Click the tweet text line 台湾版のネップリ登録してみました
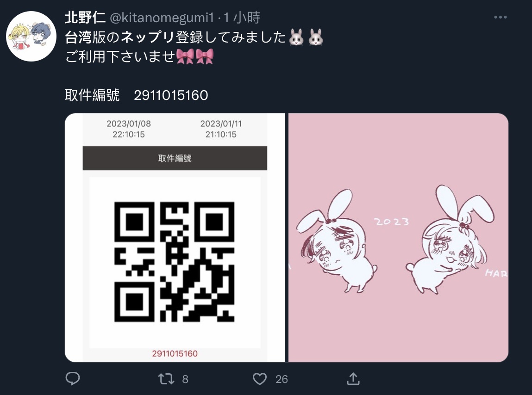Viewport: 532px width, 395px height. 175,37
